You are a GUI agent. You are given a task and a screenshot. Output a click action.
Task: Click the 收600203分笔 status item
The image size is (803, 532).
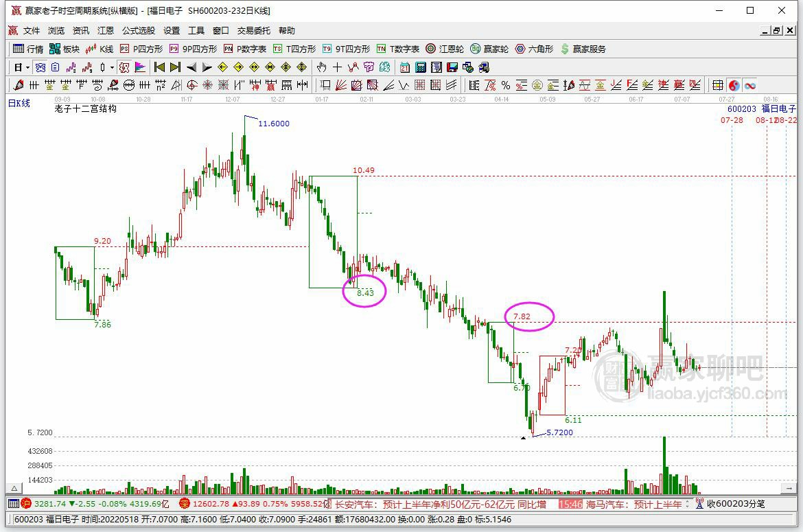(736, 504)
